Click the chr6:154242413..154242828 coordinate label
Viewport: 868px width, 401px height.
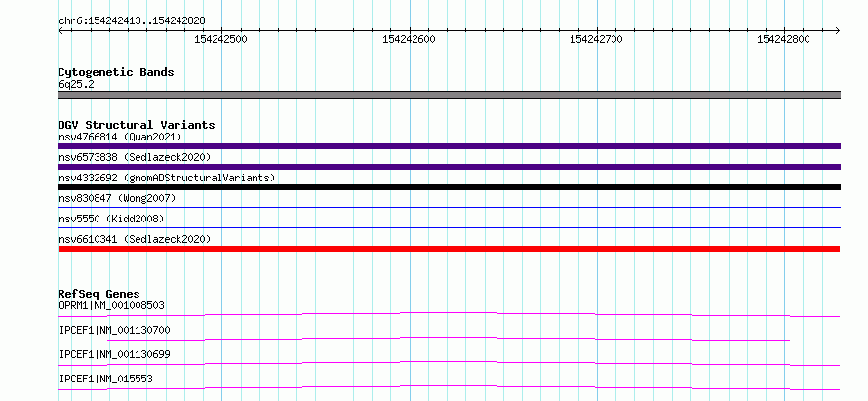pyautogui.click(x=132, y=20)
